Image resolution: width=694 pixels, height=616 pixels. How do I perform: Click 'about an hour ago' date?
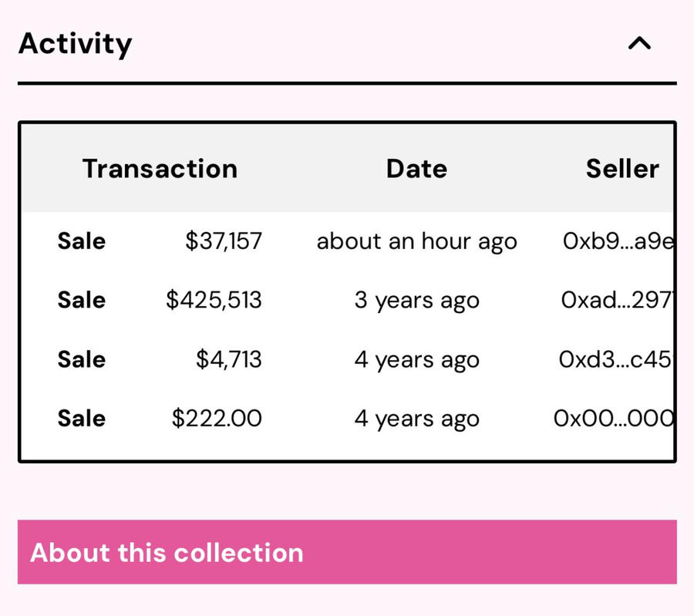tap(416, 241)
